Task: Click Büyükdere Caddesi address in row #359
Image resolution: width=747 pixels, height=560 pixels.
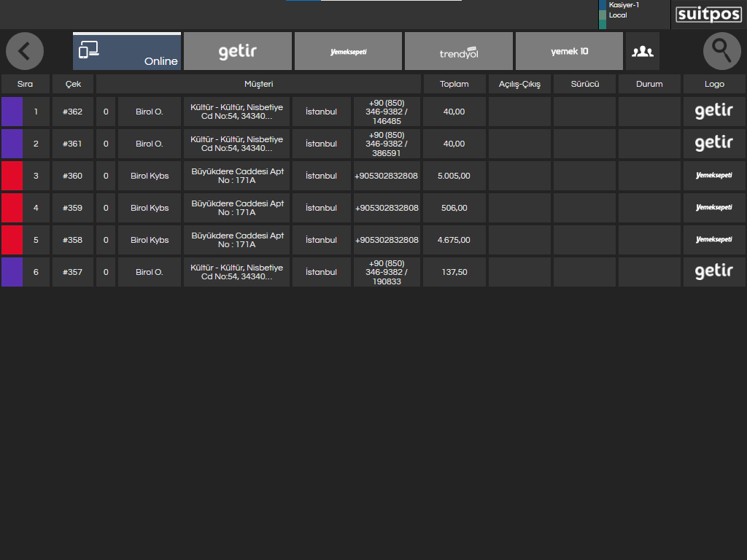Action: coord(237,208)
